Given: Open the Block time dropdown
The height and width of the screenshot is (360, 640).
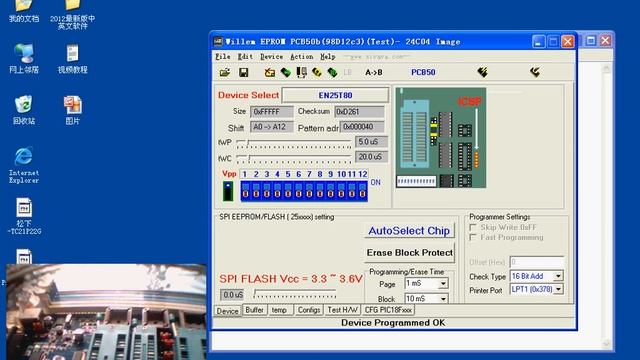Looking at the screenshot, I should 443,299.
